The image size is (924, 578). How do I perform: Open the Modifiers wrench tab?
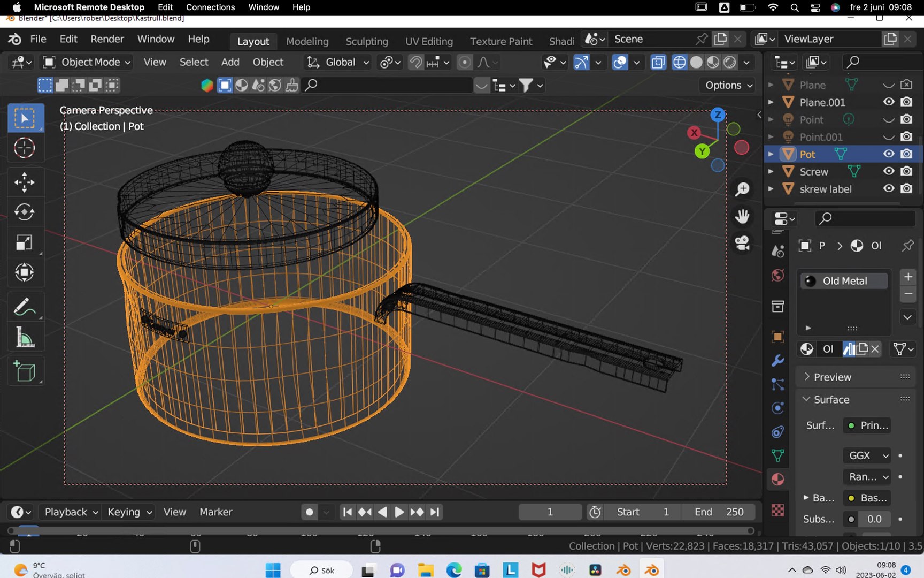tap(778, 360)
